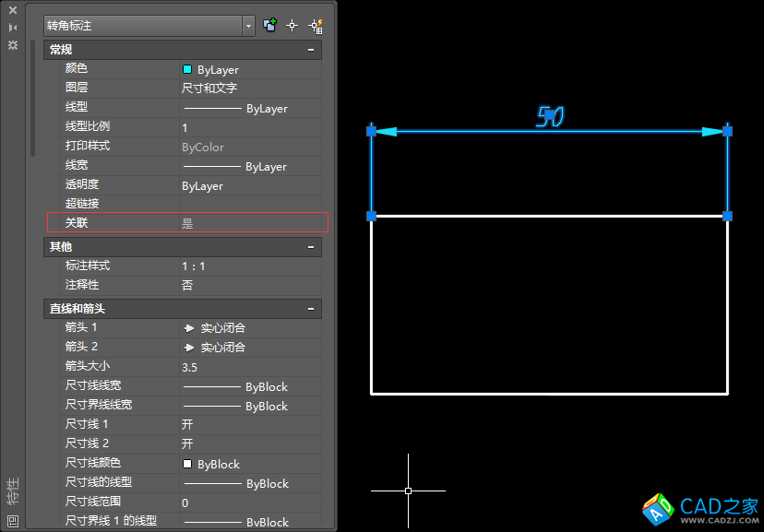Click the Toggle PICKADD icon

(x=270, y=26)
